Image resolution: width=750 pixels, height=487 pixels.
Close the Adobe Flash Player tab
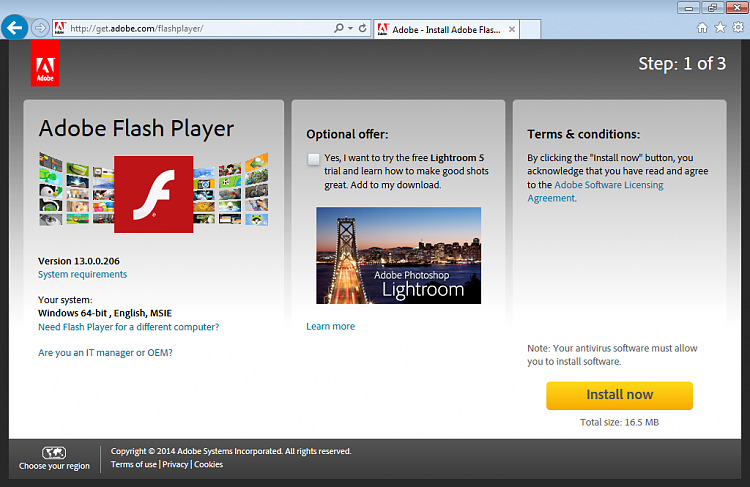(x=512, y=29)
